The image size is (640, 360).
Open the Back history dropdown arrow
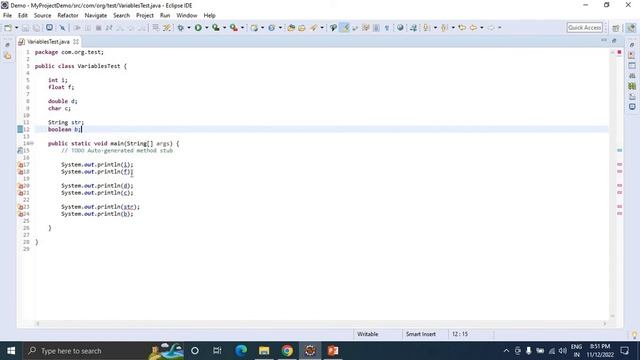[x=482, y=28]
